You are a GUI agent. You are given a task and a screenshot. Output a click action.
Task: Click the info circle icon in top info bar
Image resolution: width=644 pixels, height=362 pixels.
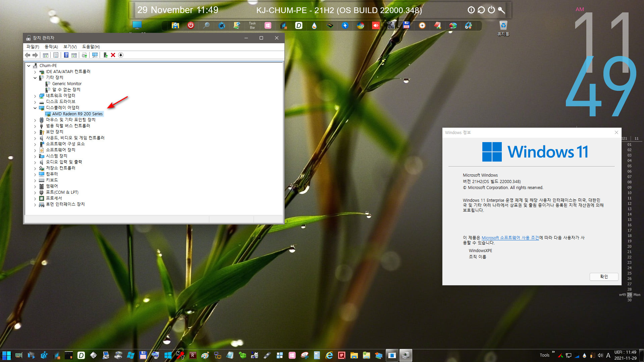click(471, 10)
